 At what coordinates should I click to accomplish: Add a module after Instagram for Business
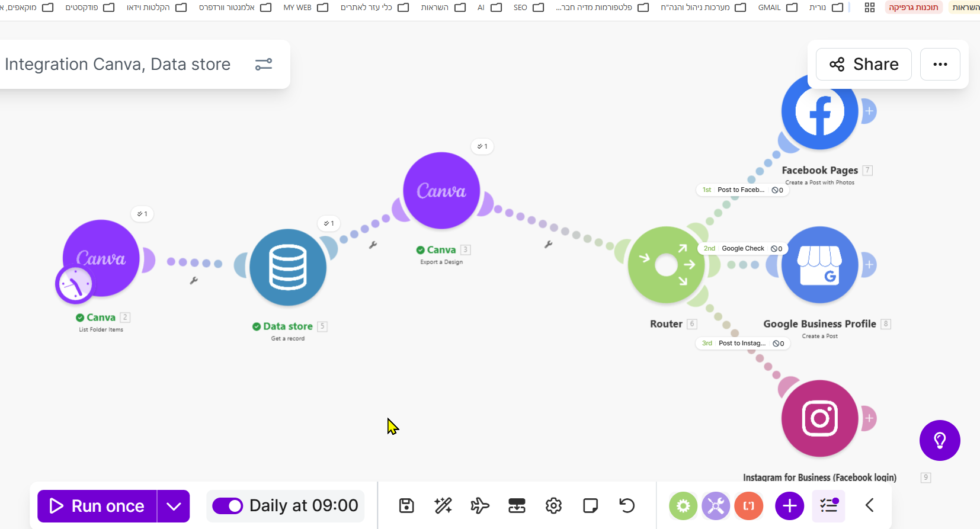click(869, 418)
